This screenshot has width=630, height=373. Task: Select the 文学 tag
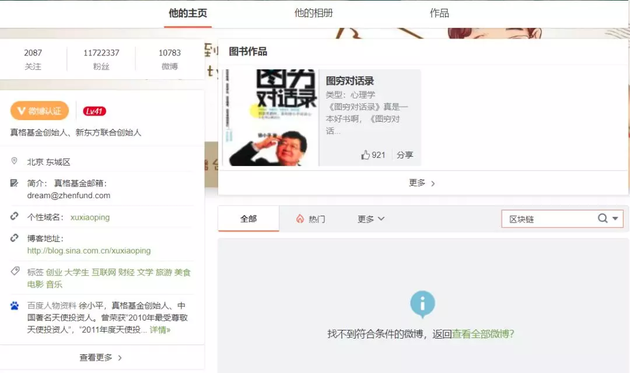[x=145, y=273]
